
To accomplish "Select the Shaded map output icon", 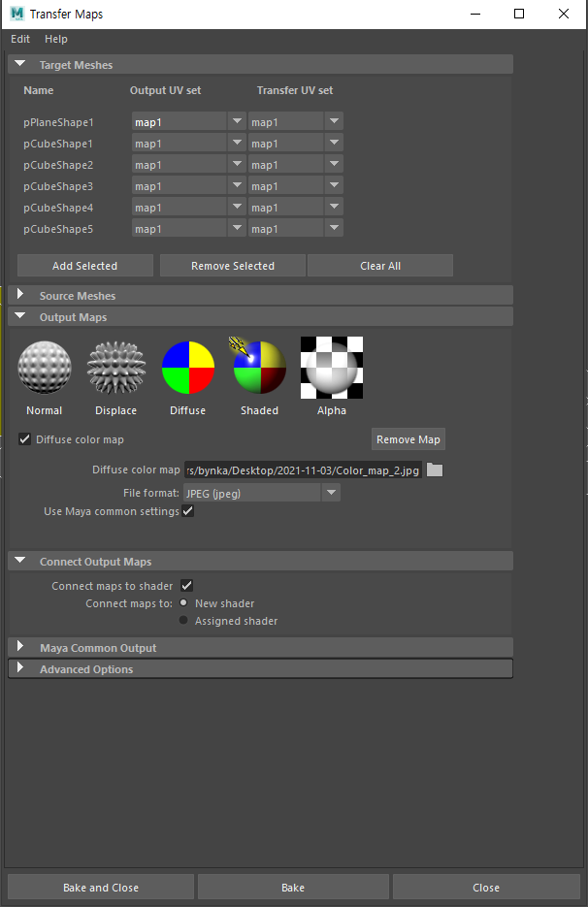I will point(259,367).
